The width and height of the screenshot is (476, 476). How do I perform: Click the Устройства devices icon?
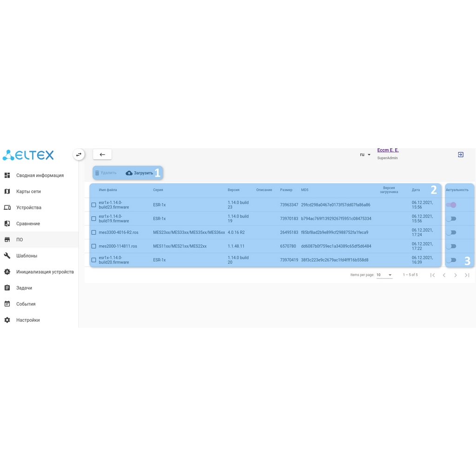[7, 207]
